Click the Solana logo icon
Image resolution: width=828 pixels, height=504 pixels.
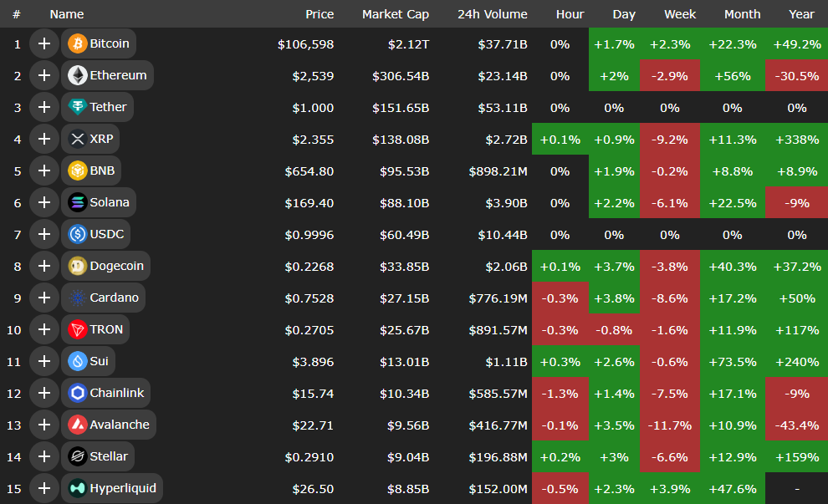tap(78, 202)
